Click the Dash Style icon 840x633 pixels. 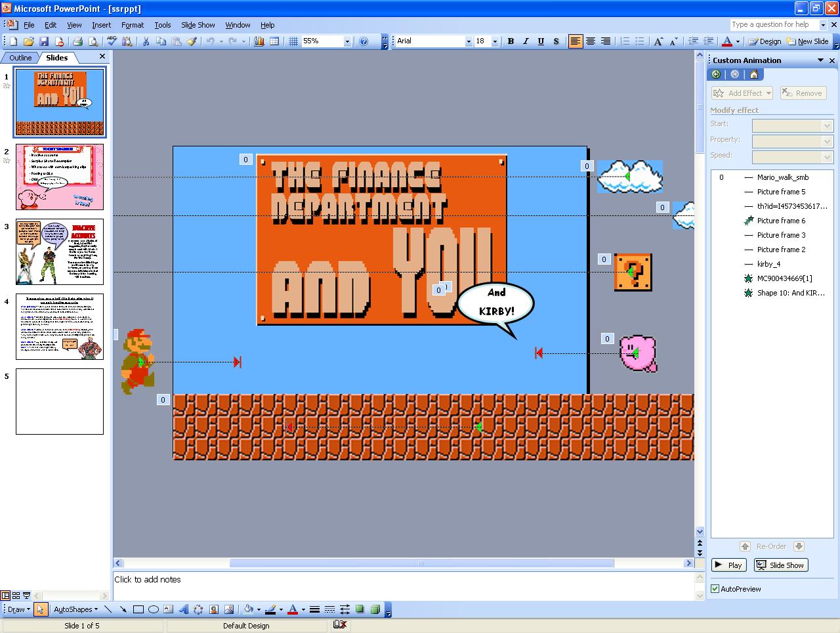[329, 609]
